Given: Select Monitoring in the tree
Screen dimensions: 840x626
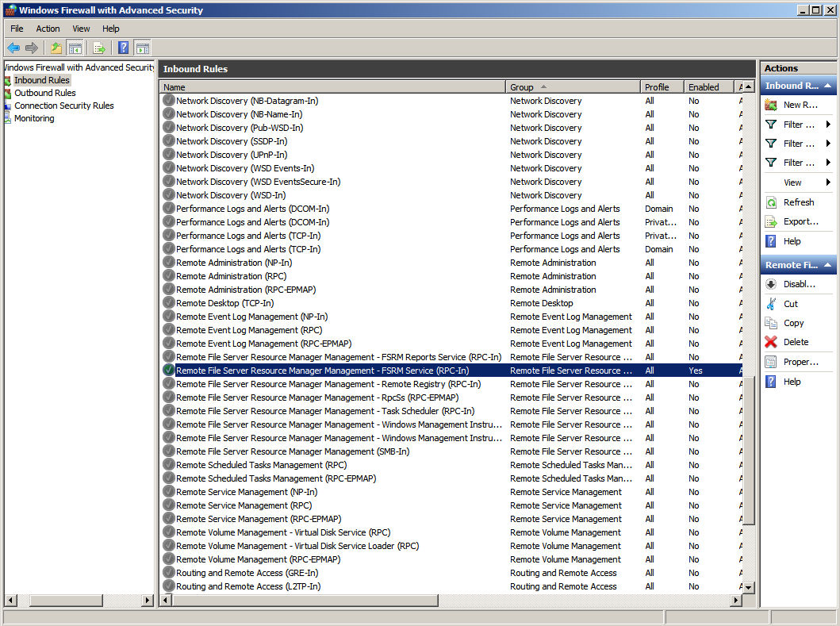Looking at the screenshot, I should click(x=34, y=118).
